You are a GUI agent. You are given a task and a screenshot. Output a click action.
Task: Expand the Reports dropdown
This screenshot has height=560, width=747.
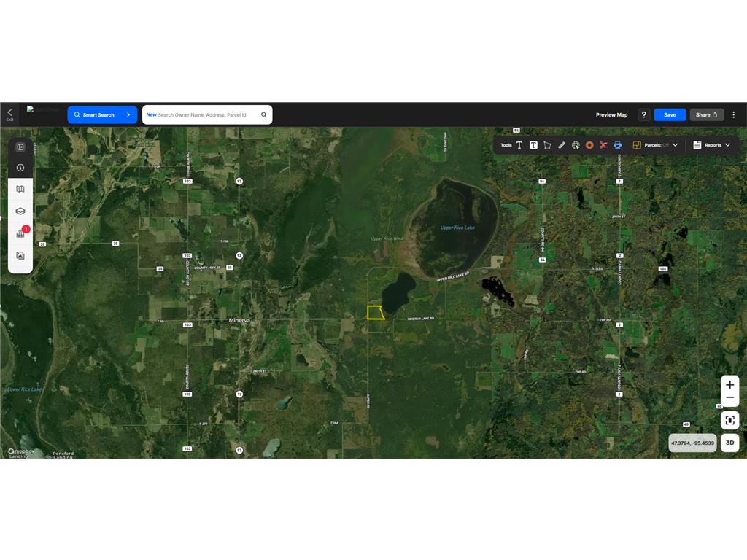tap(711, 145)
